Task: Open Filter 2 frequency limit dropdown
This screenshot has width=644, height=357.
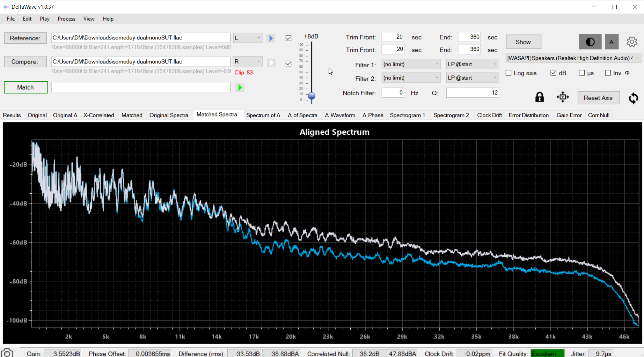Action: [411, 78]
